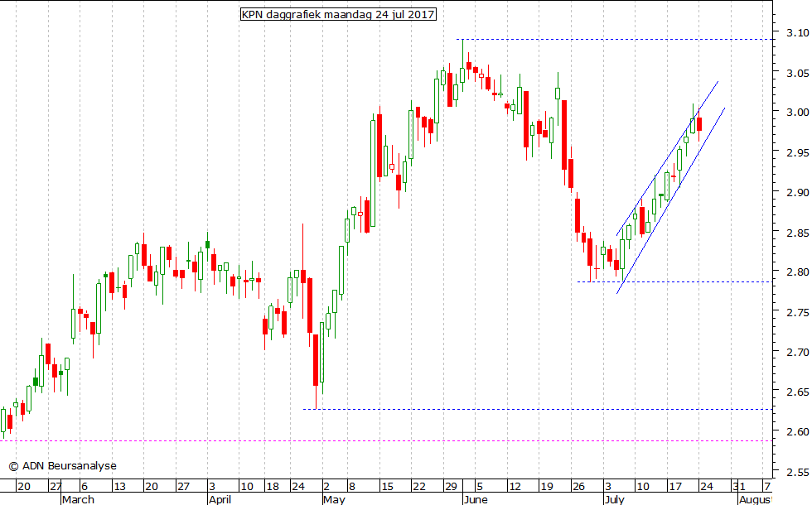Click the 'April' month label
This screenshot has height=505, width=812.
(x=220, y=499)
